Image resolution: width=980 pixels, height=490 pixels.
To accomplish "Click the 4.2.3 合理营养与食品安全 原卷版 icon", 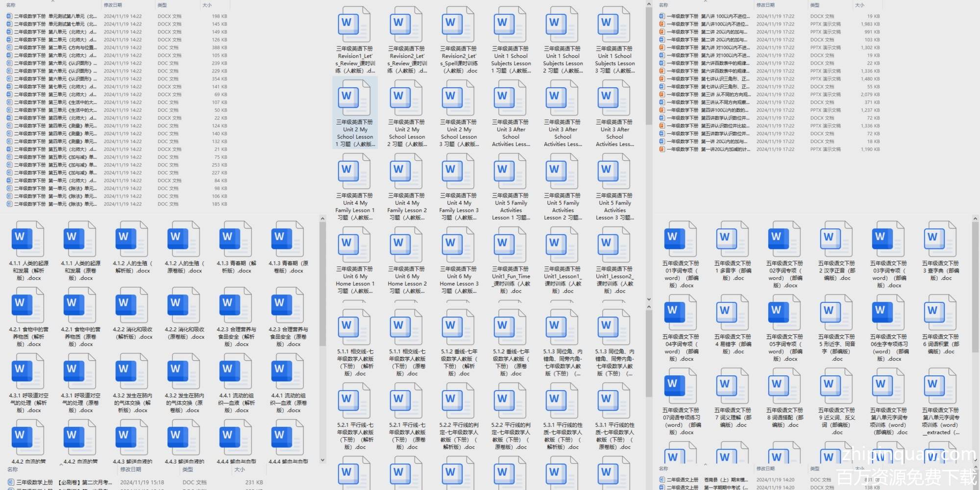I will 287,305.
